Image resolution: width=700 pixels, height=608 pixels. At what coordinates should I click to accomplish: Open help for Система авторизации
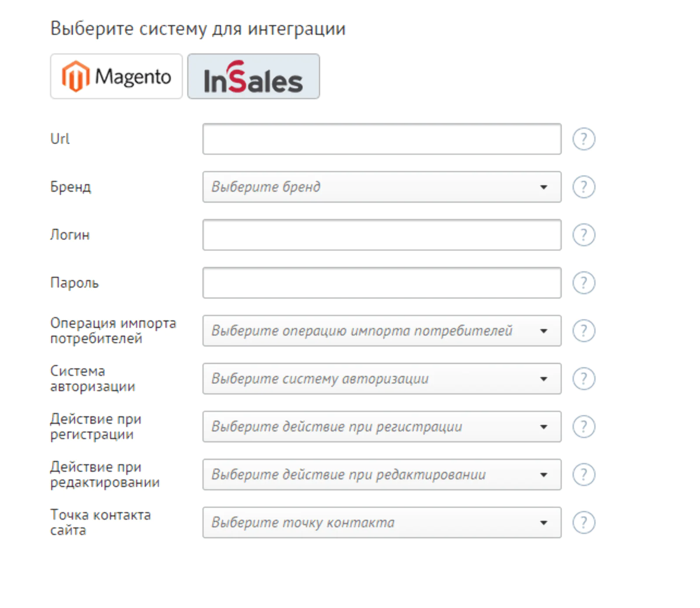pyautogui.click(x=584, y=379)
